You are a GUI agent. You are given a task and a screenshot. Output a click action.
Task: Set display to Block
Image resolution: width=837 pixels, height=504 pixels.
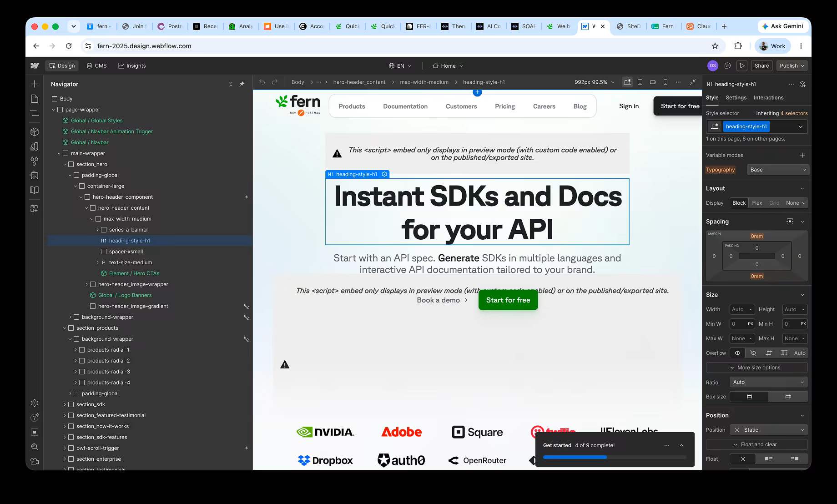pyautogui.click(x=739, y=203)
